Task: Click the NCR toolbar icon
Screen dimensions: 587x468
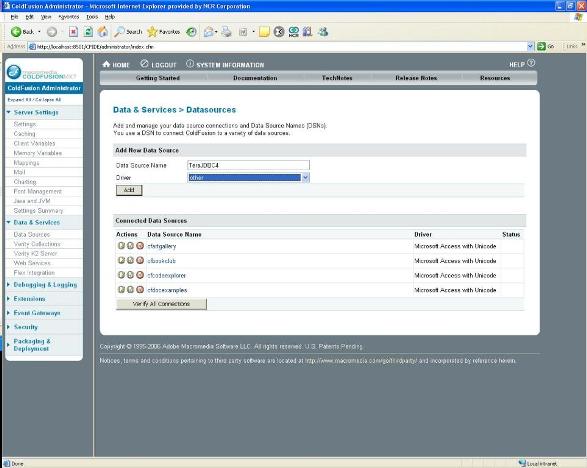Action: (294, 32)
